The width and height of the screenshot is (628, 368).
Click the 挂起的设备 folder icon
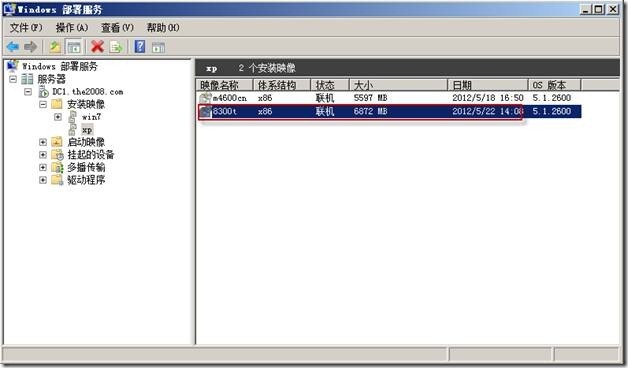pyautogui.click(x=57, y=155)
